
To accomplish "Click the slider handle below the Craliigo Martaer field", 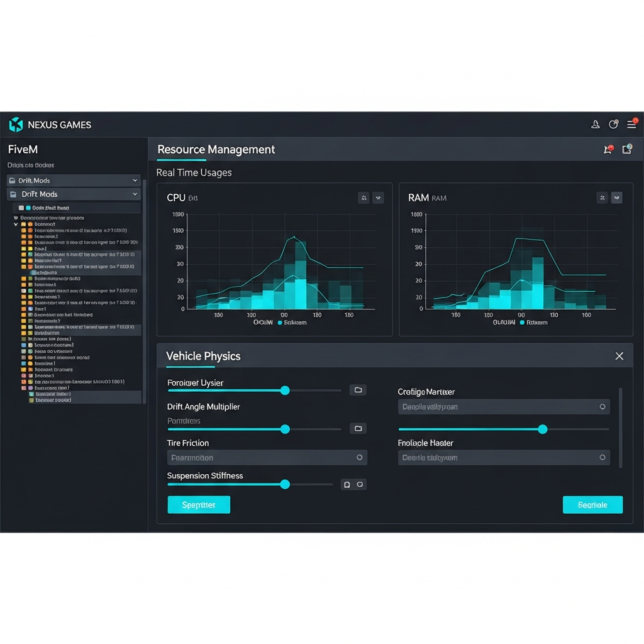I will point(543,429).
